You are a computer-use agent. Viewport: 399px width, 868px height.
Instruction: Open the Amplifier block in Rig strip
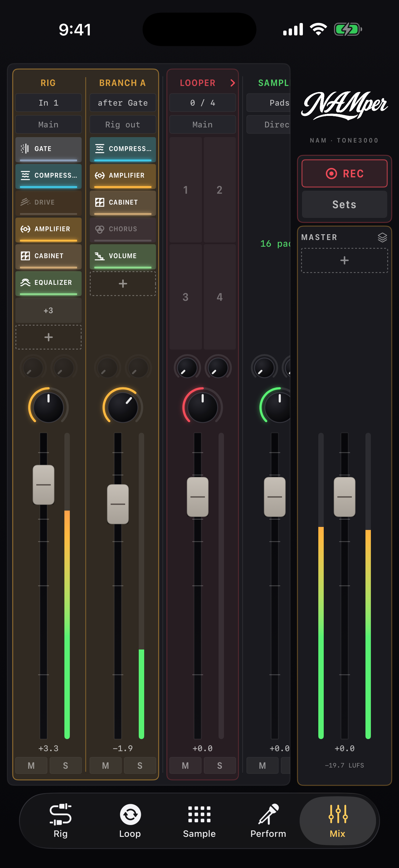[x=48, y=229]
